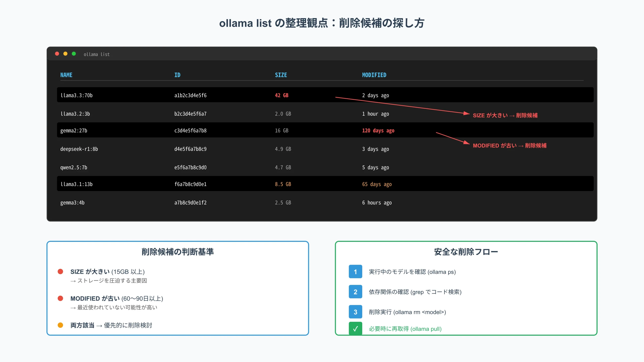Click the MODIFIED column header
The height and width of the screenshot is (362, 644).
pyautogui.click(x=374, y=75)
